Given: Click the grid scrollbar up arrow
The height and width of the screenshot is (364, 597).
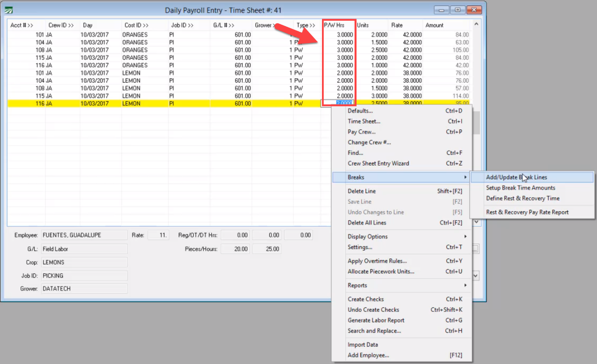Looking at the screenshot, I should point(476,25).
